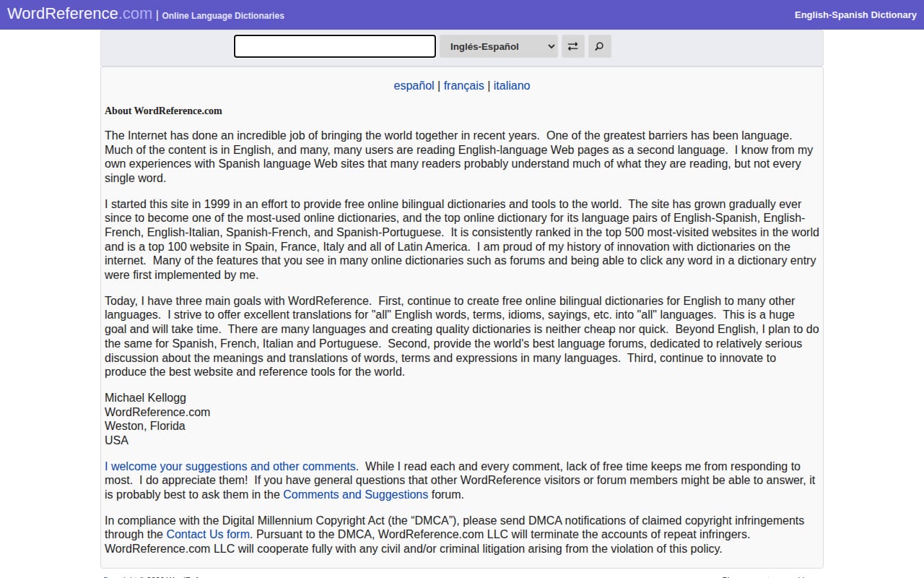Open the Inglés-Español dictionary dropdown
Viewport: 924px width, 578px height.
[x=499, y=46]
